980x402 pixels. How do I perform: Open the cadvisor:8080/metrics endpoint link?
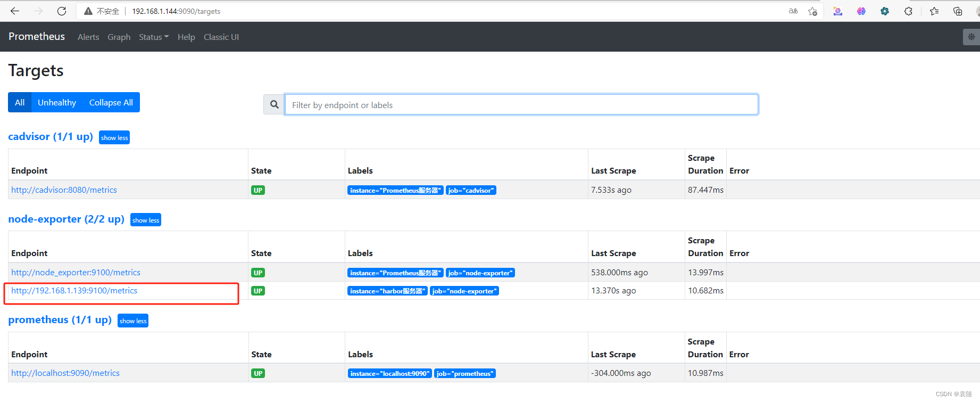tap(64, 190)
